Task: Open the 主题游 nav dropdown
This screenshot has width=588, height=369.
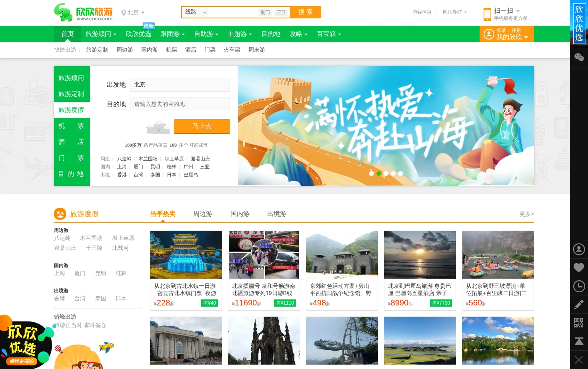Action: point(240,34)
